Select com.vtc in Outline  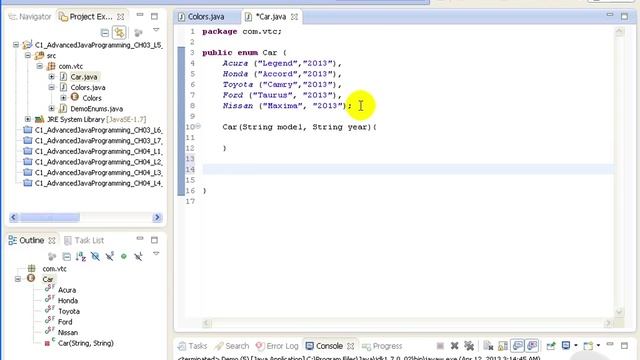point(54,269)
